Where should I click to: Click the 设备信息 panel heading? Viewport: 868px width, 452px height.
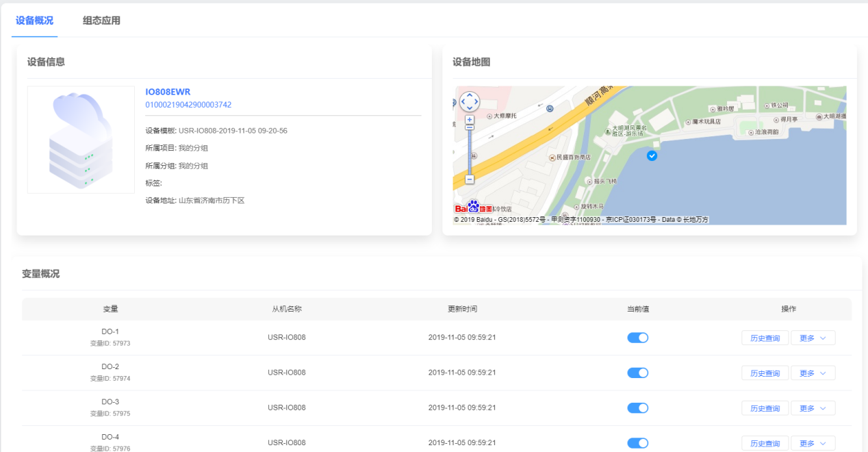[x=46, y=62]
